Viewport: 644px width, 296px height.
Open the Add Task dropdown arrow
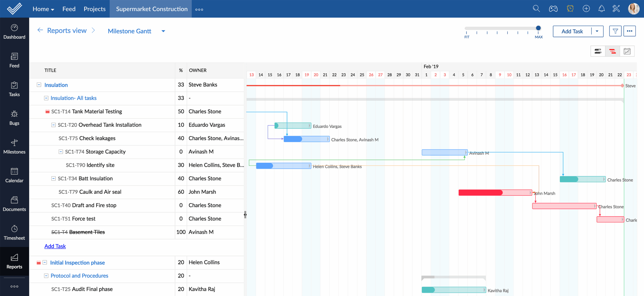coord(597,31)
